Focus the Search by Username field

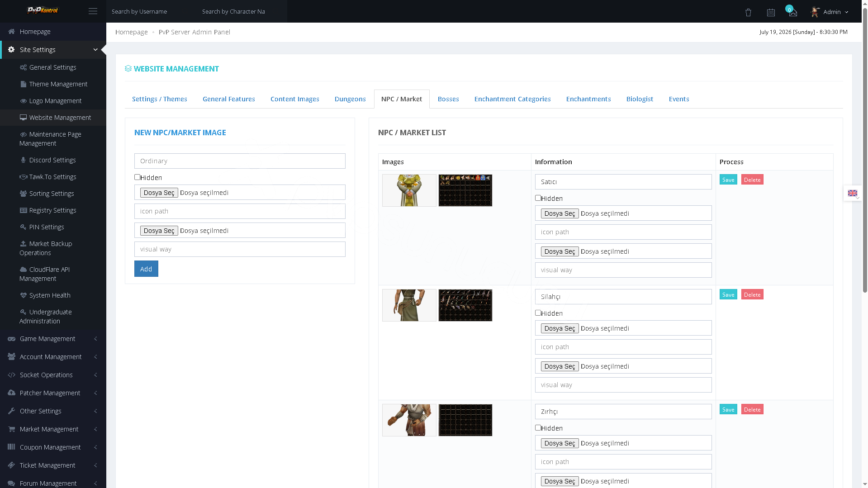click(x=152, y=11)
